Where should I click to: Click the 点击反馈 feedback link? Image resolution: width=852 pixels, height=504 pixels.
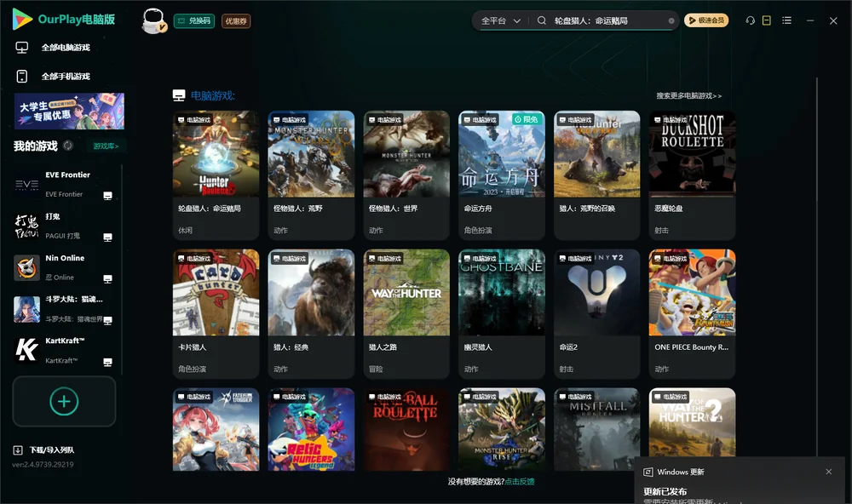pos(520,481)
